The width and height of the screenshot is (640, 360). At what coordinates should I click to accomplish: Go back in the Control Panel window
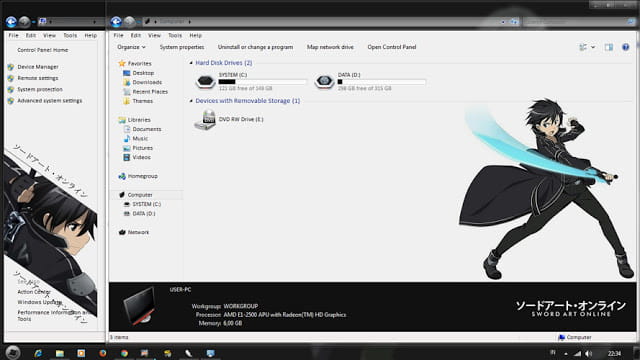coord(11,22)
